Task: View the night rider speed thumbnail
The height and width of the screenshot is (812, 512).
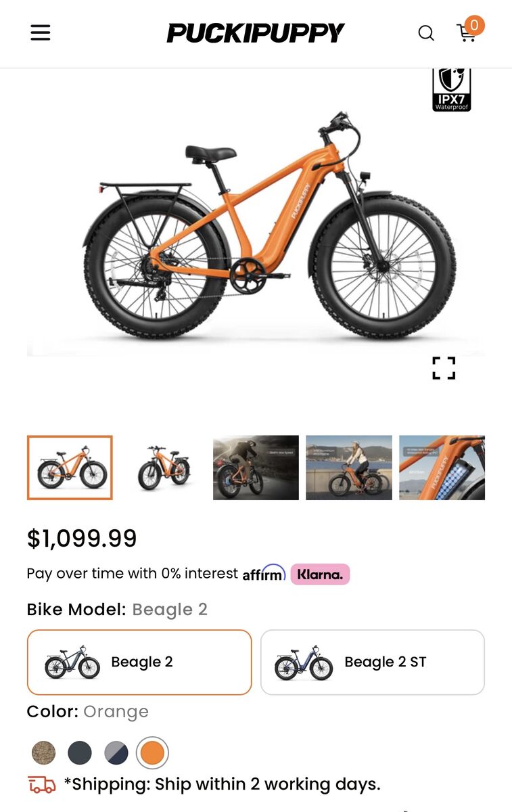Action: pos(256,468)
